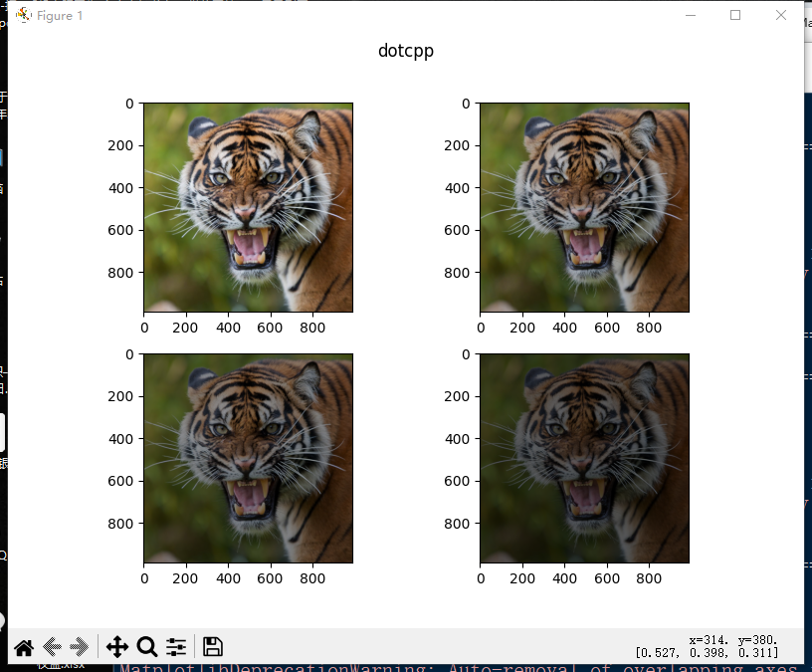812x672 pixels.
Task: Save the figure with the floppy disk icon
Action: coord(213,647)
